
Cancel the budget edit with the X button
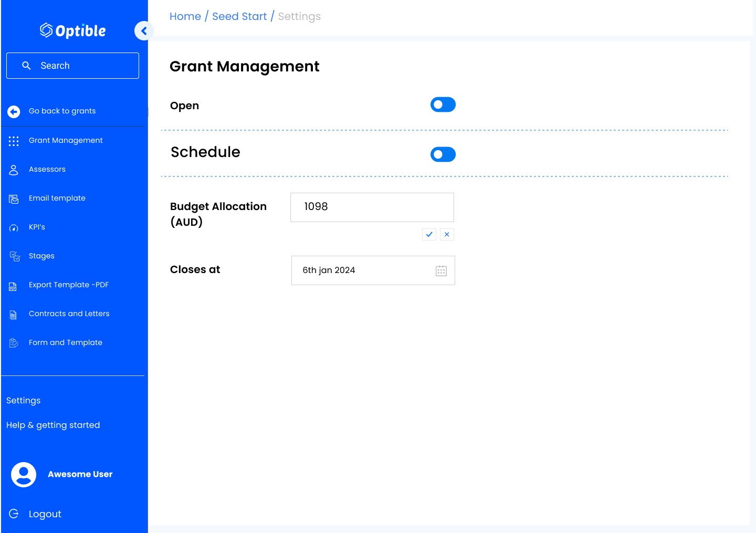click(447, 234)
